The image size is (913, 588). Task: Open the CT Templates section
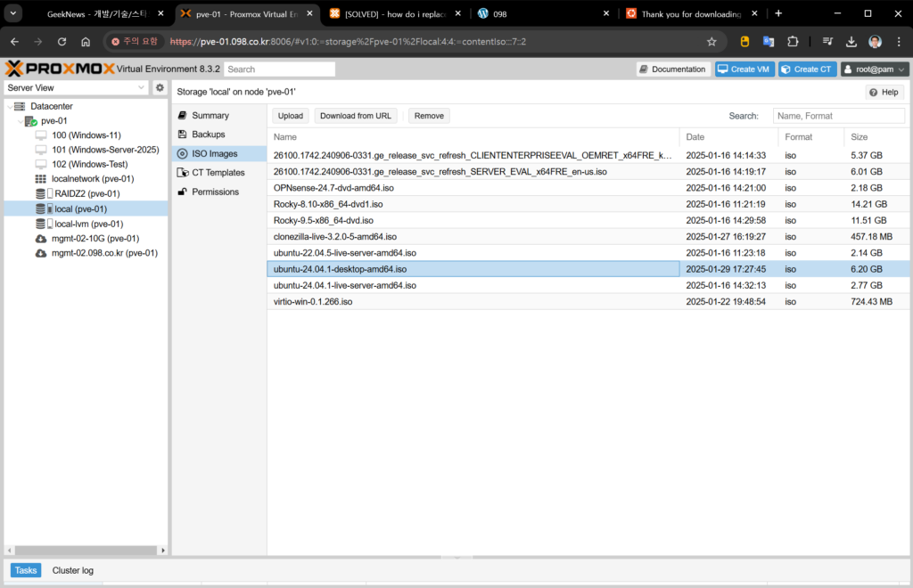tap(218, 173)
